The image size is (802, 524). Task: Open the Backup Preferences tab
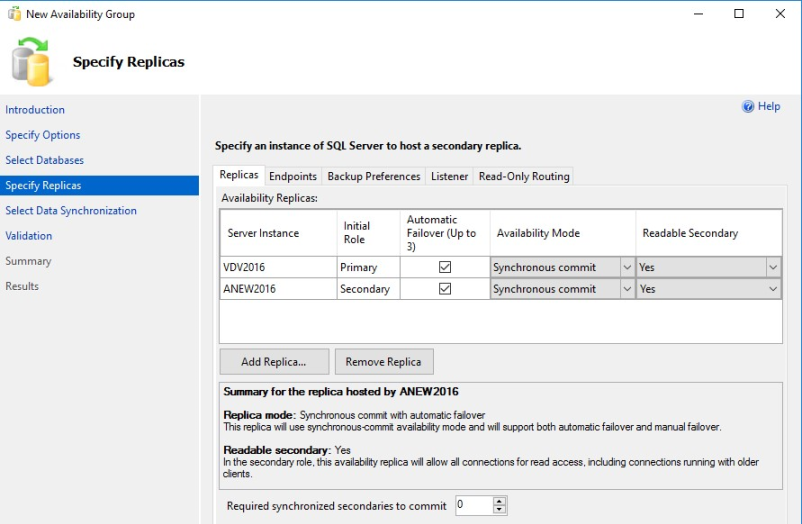coord(374,176)
